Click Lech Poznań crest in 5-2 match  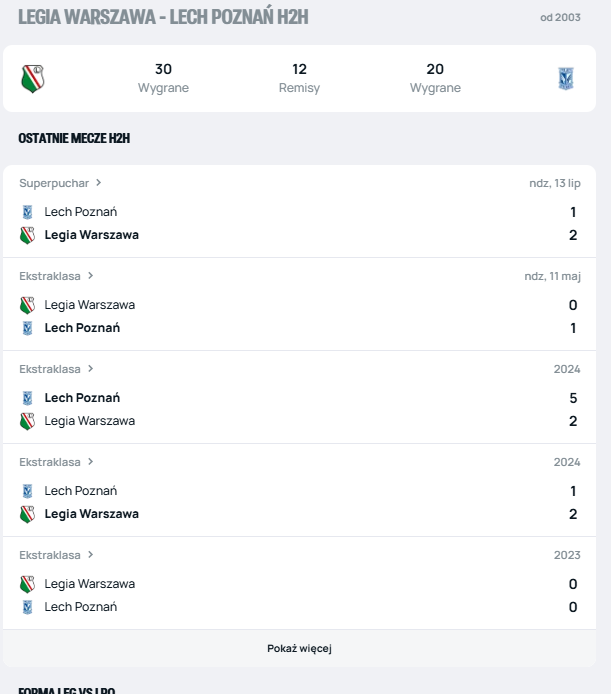(x=27, y=398)
